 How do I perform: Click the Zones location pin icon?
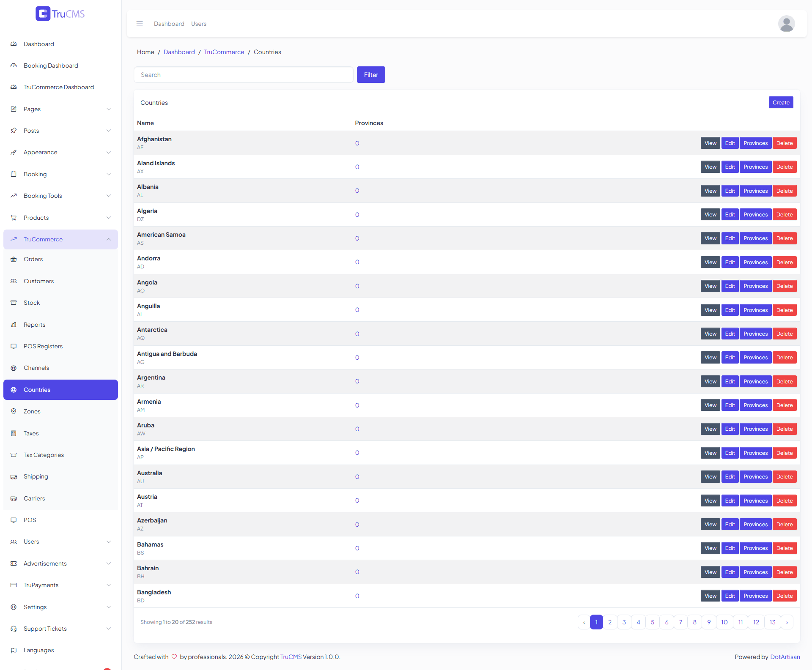pyautogui.click(x=14, y=411)
